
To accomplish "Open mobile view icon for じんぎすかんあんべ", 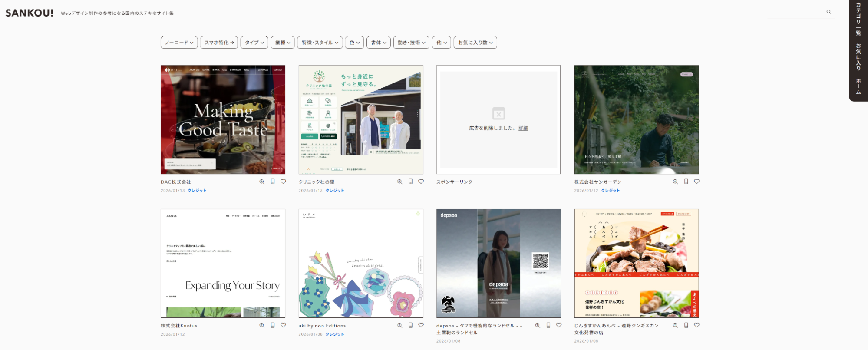I will coord(686,325).
